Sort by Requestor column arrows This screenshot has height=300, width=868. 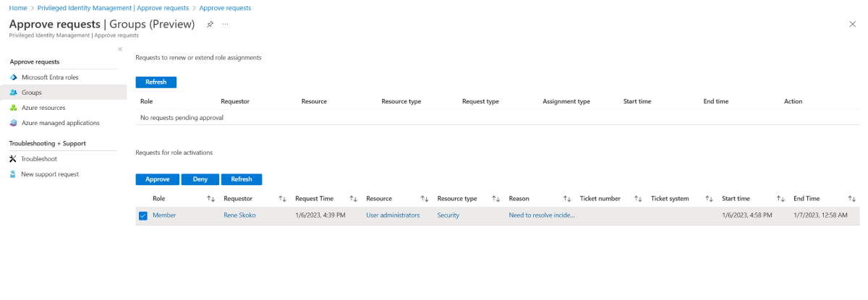coord(283,199)
